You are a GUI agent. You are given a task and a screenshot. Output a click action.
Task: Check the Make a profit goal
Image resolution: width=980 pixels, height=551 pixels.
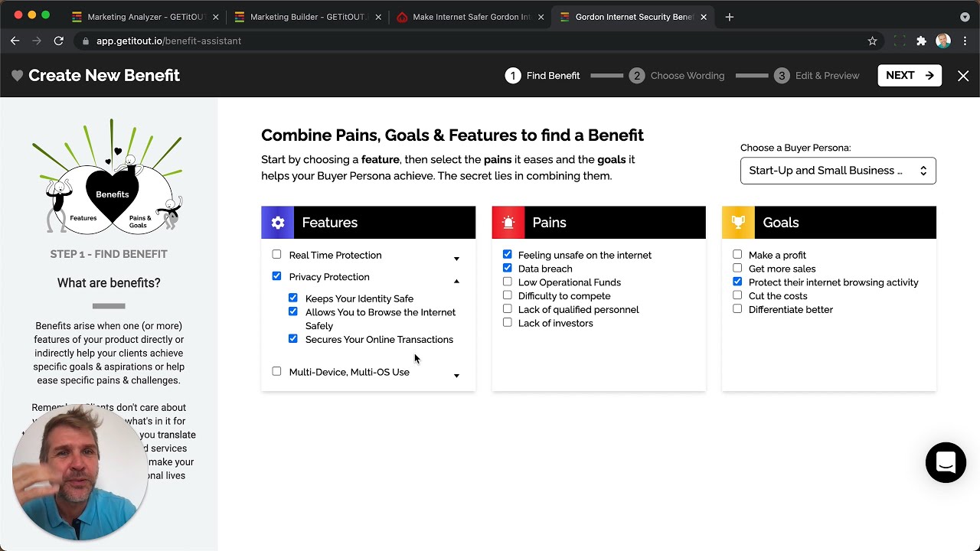click(x=737, y=254)
